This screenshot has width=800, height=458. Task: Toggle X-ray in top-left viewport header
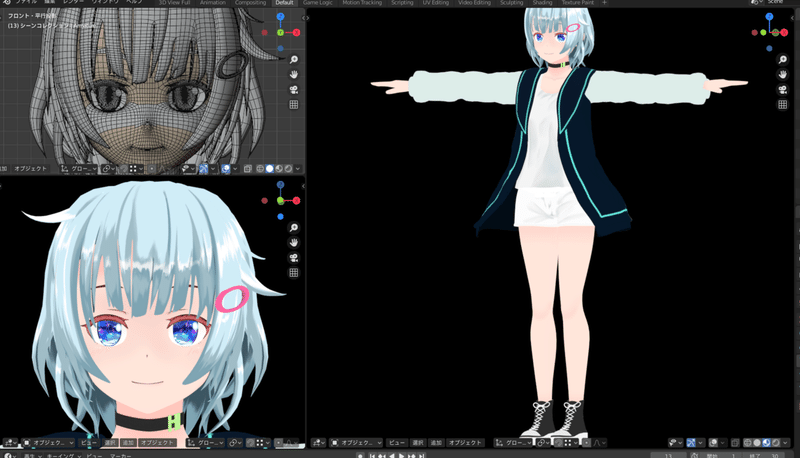(247, 169)
